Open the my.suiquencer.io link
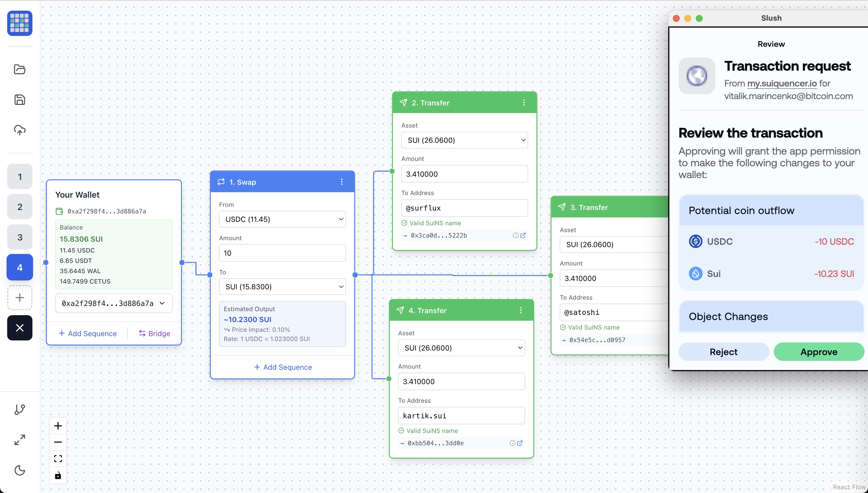This screenshot has width=868, height=493. [x=782, y=83]
